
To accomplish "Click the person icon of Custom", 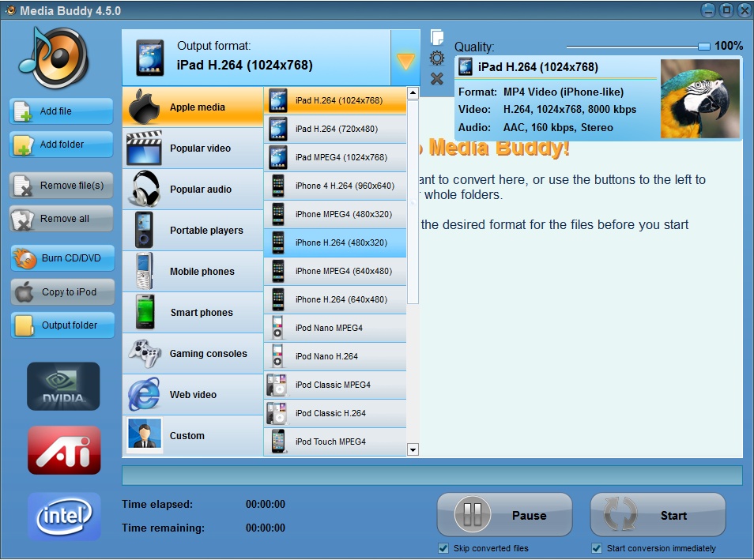I will [x=145, y=434].
